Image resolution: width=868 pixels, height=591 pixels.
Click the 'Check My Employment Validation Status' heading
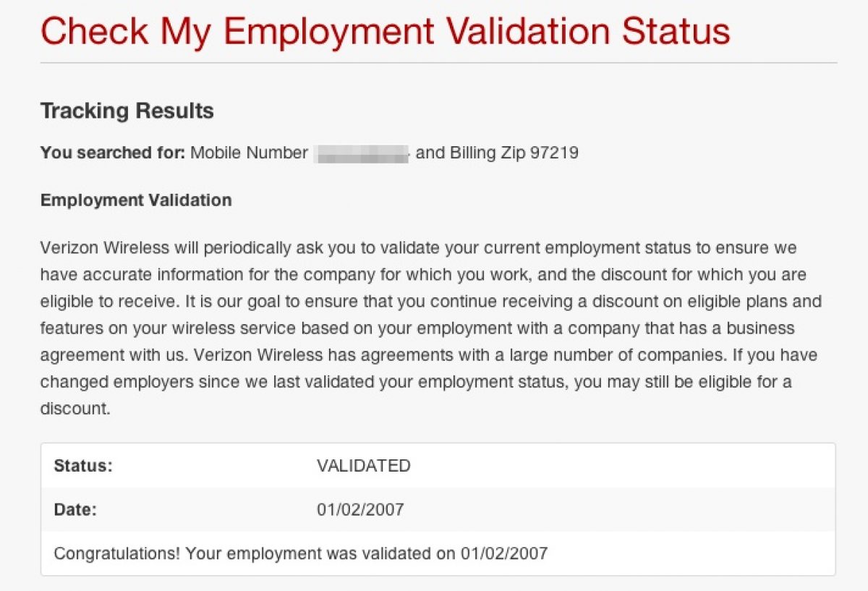click(385, 30)
